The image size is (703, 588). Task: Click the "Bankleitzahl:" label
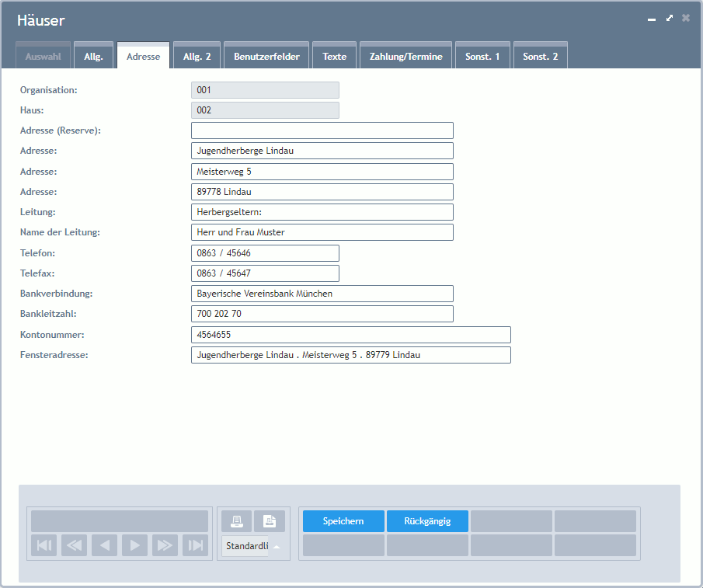coord(48,314)
